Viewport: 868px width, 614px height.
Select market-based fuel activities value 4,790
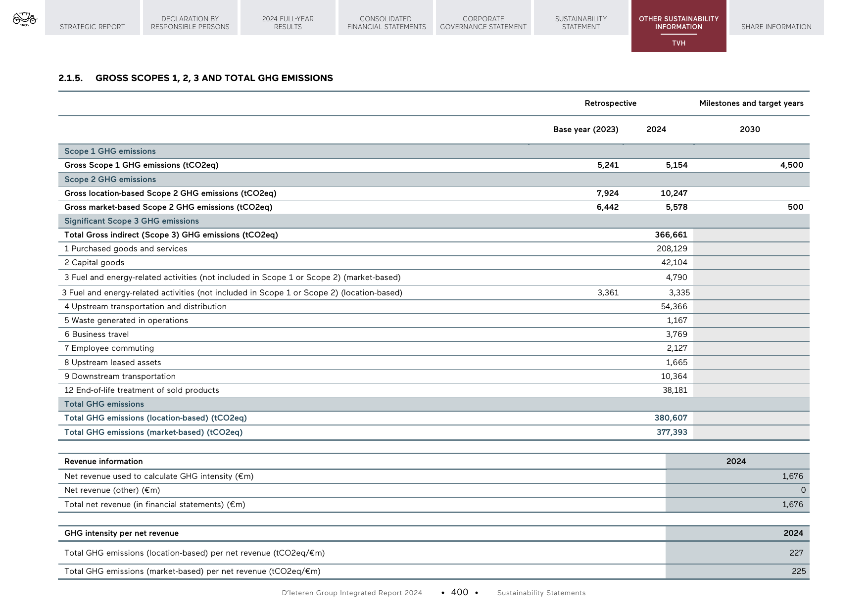(676, 278)
